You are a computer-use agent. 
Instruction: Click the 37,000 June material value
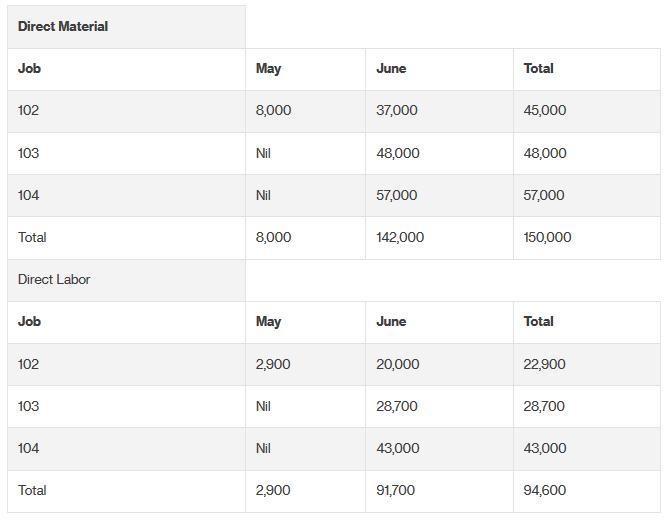(396, 111)
